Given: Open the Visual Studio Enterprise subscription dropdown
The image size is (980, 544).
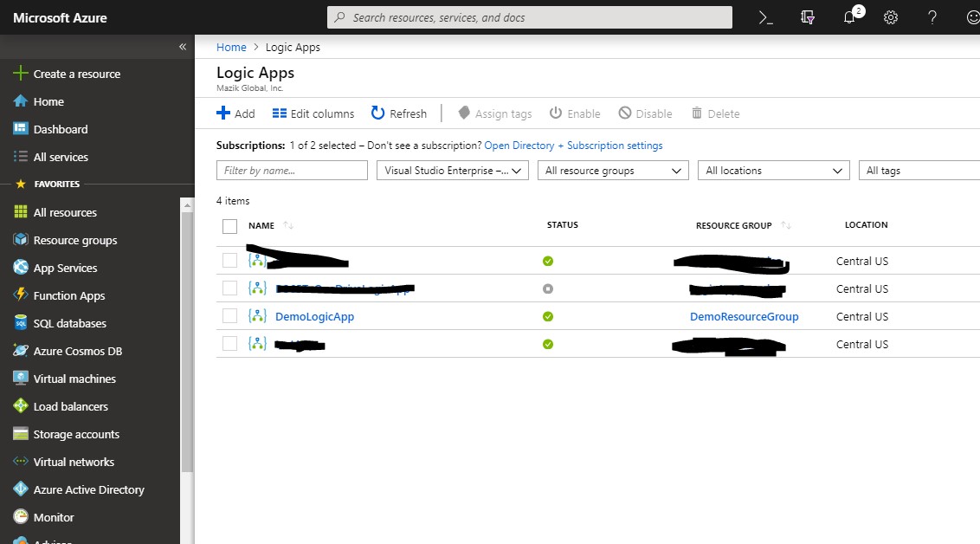Looking at the screenshot, I should [452, 170].
